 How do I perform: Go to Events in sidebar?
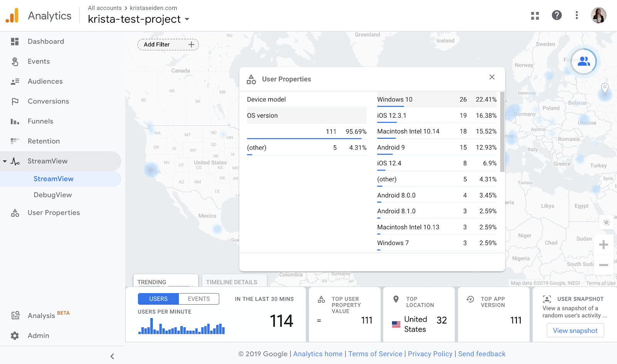39,61
